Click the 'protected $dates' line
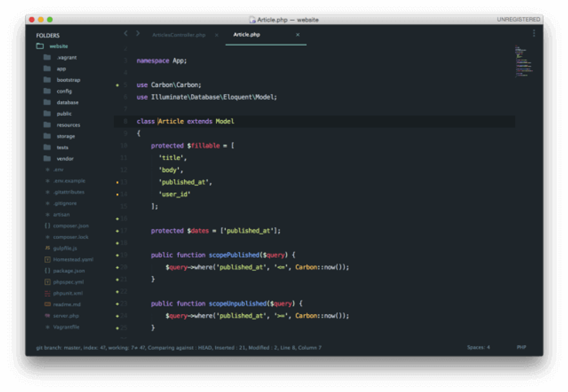This screenshot has height=392, width=568. (x=216, y=231)
